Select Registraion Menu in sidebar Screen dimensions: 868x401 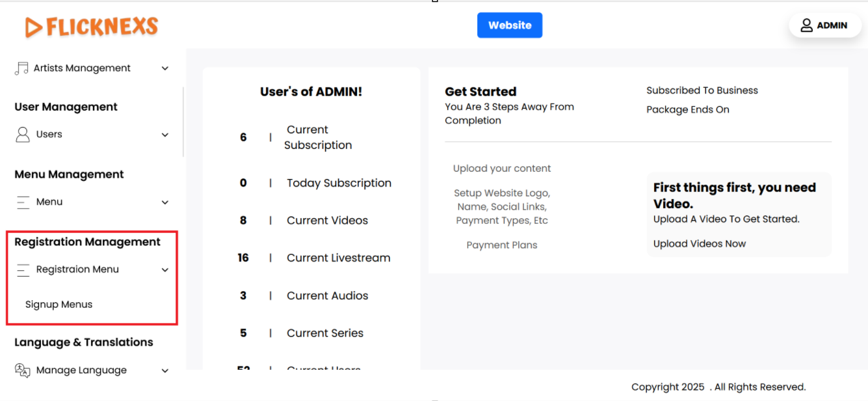[77, 270]
